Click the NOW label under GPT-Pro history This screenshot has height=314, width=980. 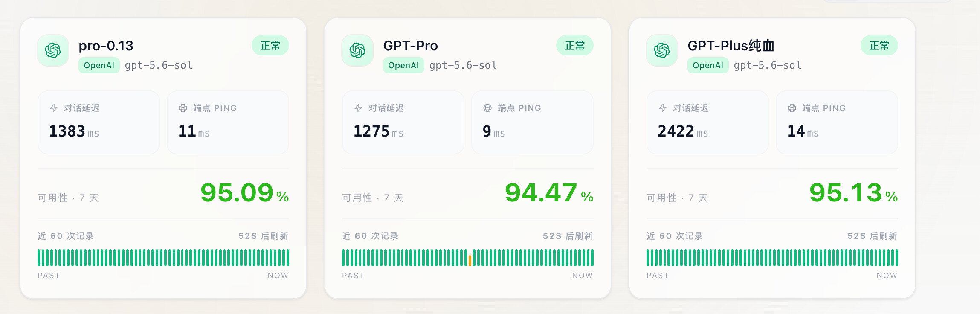[583, 276]
